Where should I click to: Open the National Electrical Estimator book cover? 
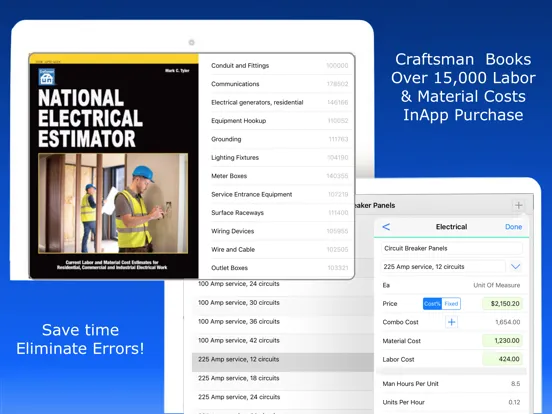click(114, 166)
